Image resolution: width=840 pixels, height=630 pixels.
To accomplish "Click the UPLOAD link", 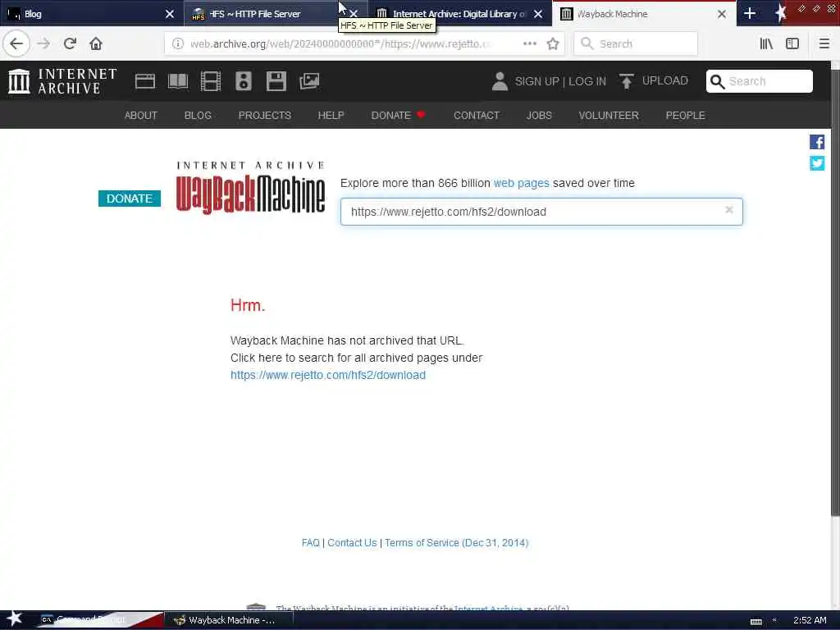I will click(x=664, y=81).
